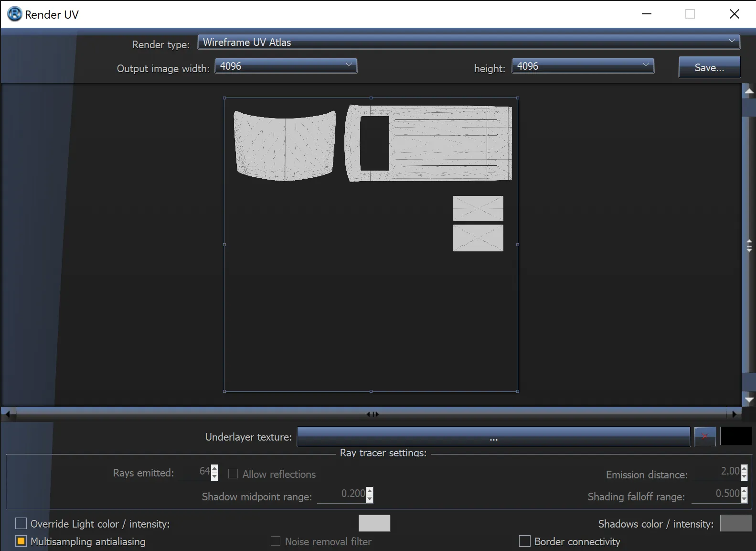
Task: Open the Render type dropdown
Action: click(x=469, y=42)
